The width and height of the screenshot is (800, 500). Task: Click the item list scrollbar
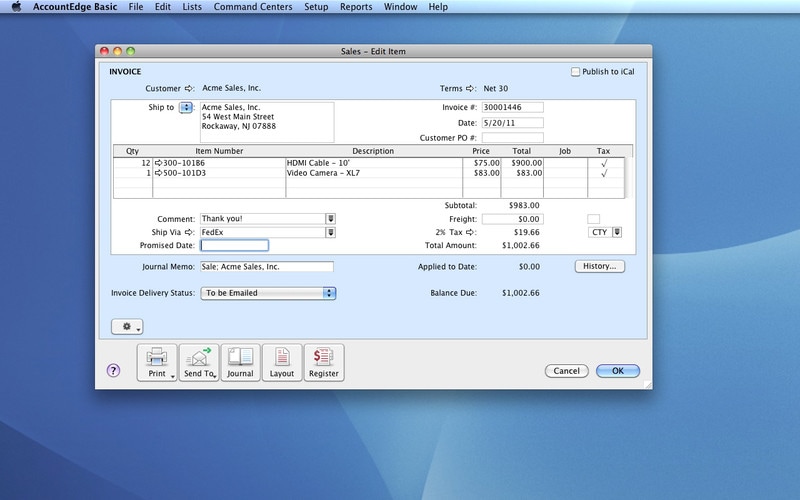tap(629, 178)
